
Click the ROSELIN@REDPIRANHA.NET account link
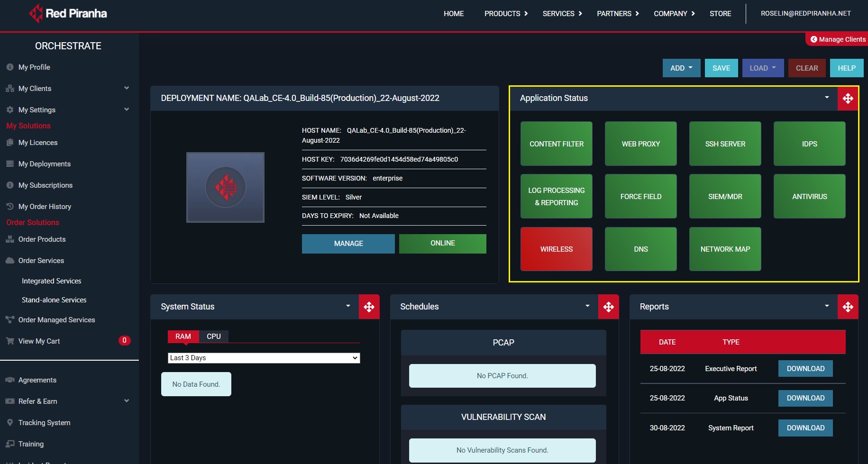click(806, 13)
